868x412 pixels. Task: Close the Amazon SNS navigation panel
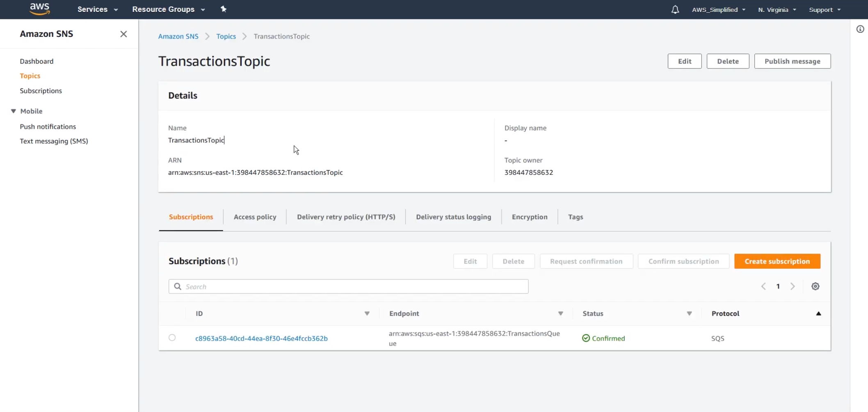(x=123, y=34)
